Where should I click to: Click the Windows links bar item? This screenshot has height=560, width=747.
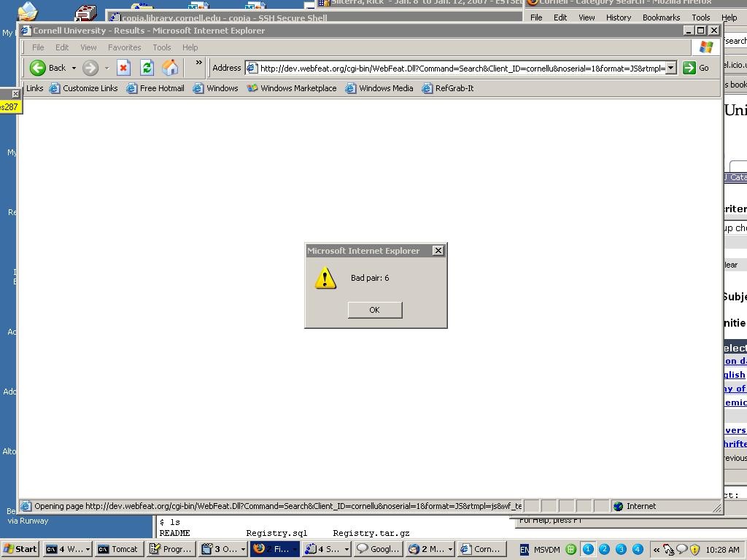216,88
